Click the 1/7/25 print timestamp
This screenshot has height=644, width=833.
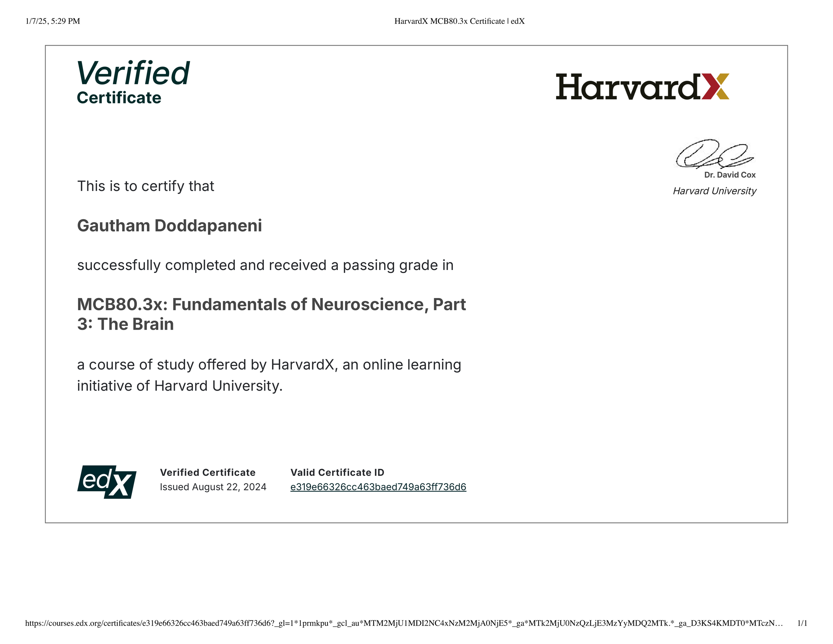pyautogui.click(x=53, y=21)
